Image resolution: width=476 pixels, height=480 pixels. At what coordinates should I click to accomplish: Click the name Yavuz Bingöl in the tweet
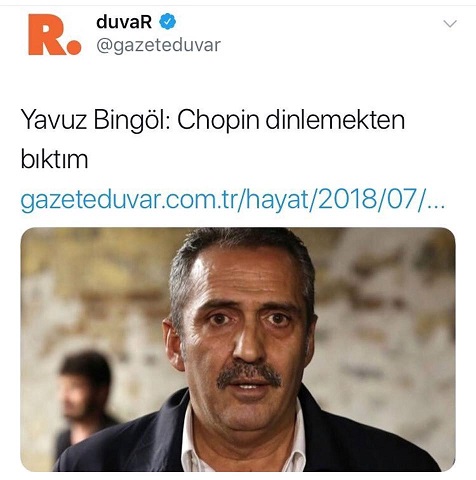pos(96,120)
